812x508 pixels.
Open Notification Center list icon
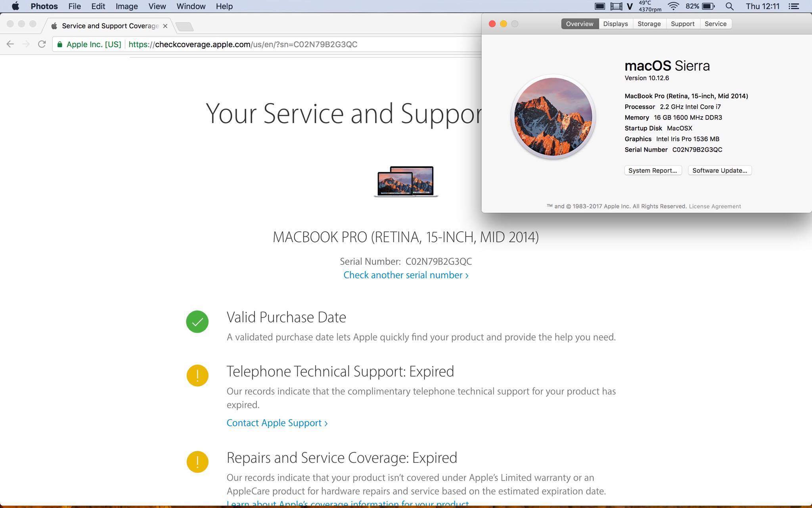[x=793, y=6]
